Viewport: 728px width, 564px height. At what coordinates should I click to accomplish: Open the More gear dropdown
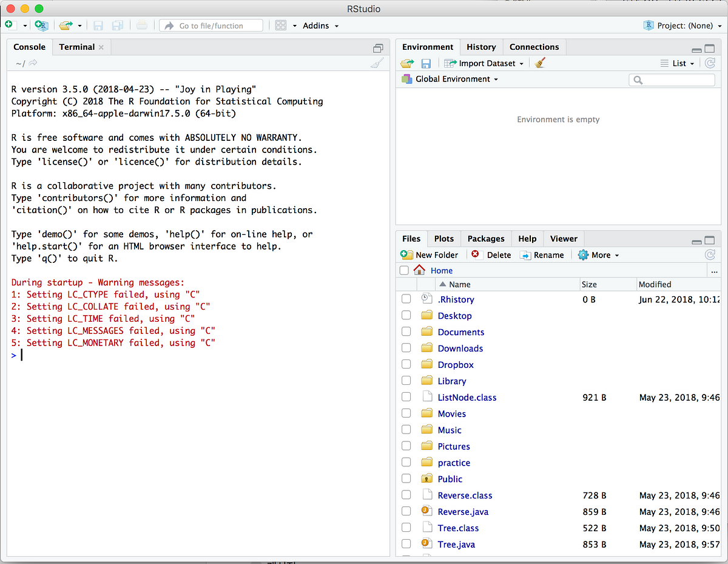(x=598, y=255)
